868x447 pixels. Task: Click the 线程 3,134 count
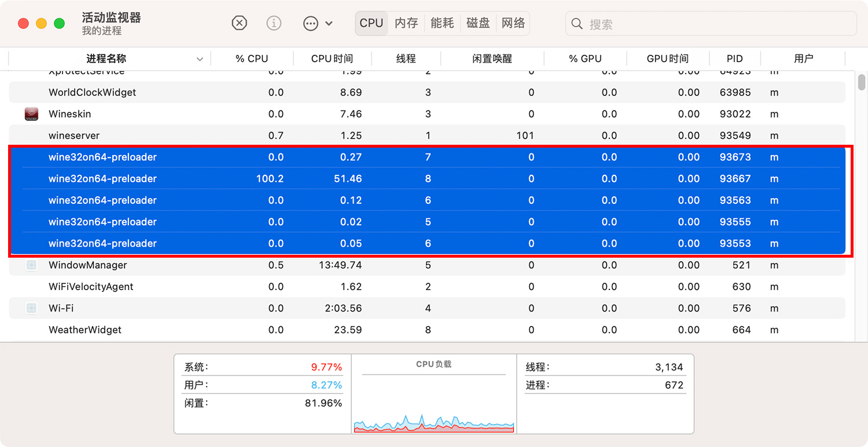coord(605,367)
